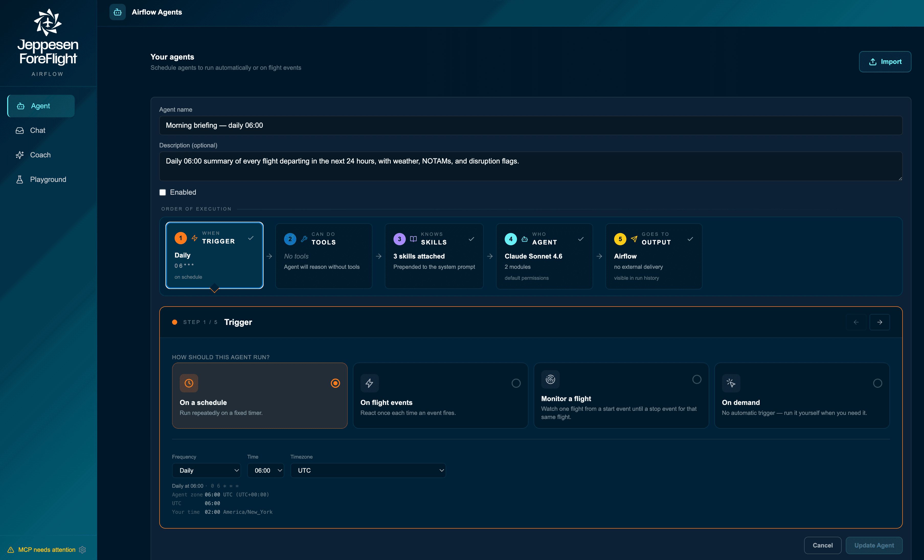The image size is (924, 560).
Task: Click the purple step 3 number badge
Action: coord(399,239)
